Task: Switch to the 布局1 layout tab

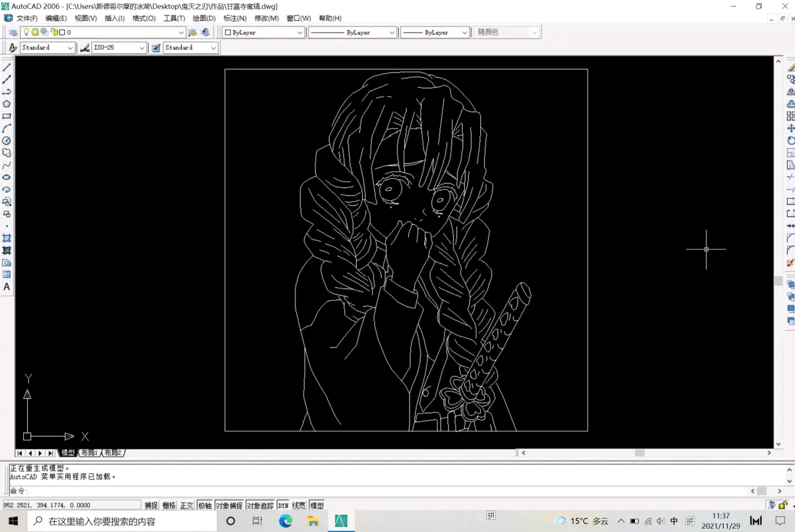Action: [89, 453]
